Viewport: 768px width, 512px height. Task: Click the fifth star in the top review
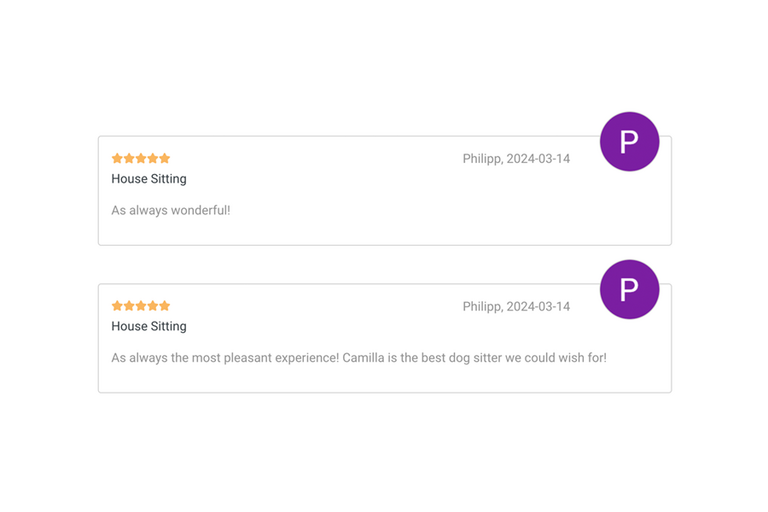pos(165,158)
